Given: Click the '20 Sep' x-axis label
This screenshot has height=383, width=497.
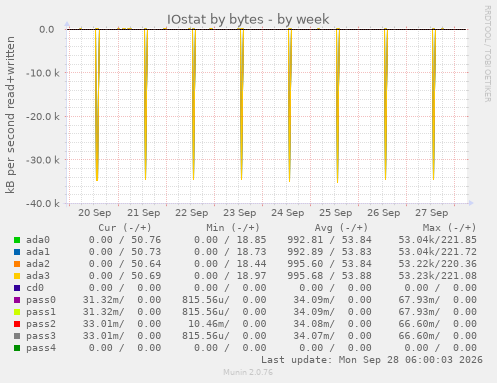Looking at the screenshot, I should coord(95,213).
